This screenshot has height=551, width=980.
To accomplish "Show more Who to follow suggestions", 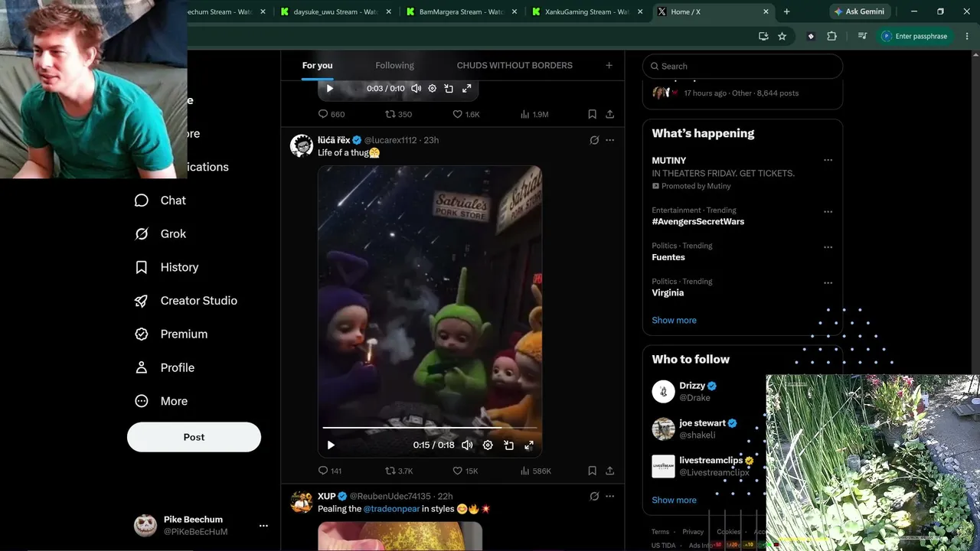I will (x=674, y=500).
